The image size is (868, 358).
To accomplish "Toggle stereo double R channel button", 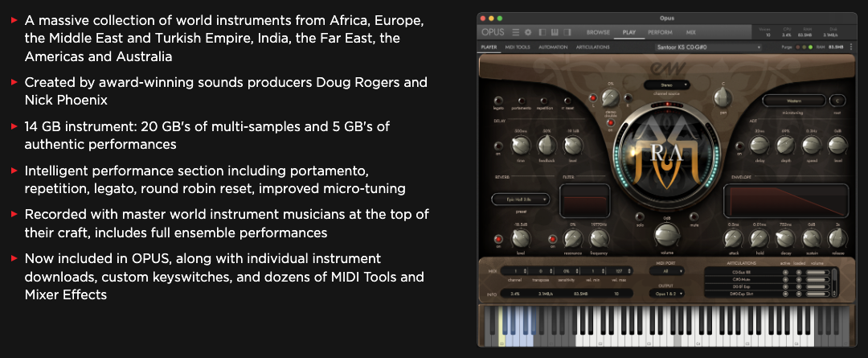I will click(x=628, y=98).
